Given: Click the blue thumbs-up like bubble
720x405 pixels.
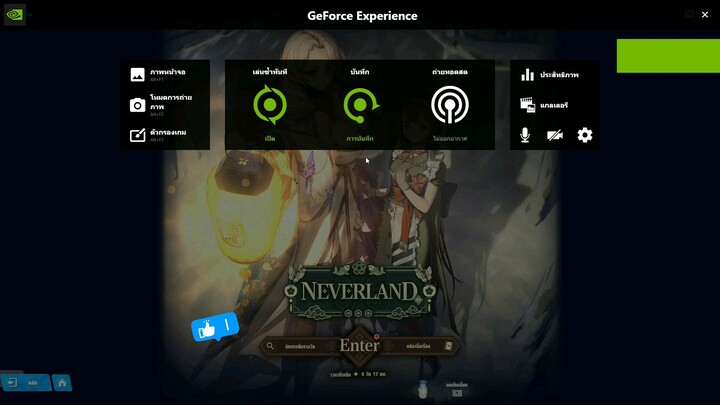Looking at the screenshot, I should click(x=215, y=327).
